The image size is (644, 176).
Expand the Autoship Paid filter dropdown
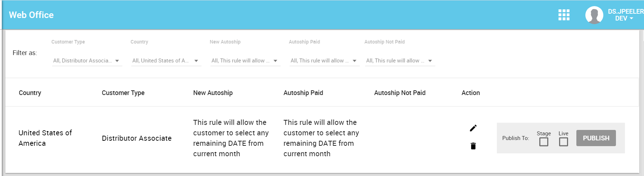[x=325, y=61]
